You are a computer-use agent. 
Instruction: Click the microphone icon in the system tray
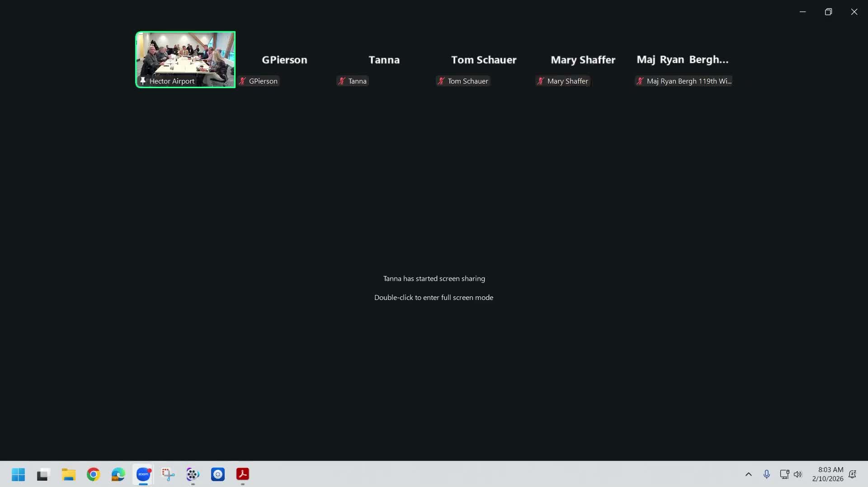click(x=767, y=474)
